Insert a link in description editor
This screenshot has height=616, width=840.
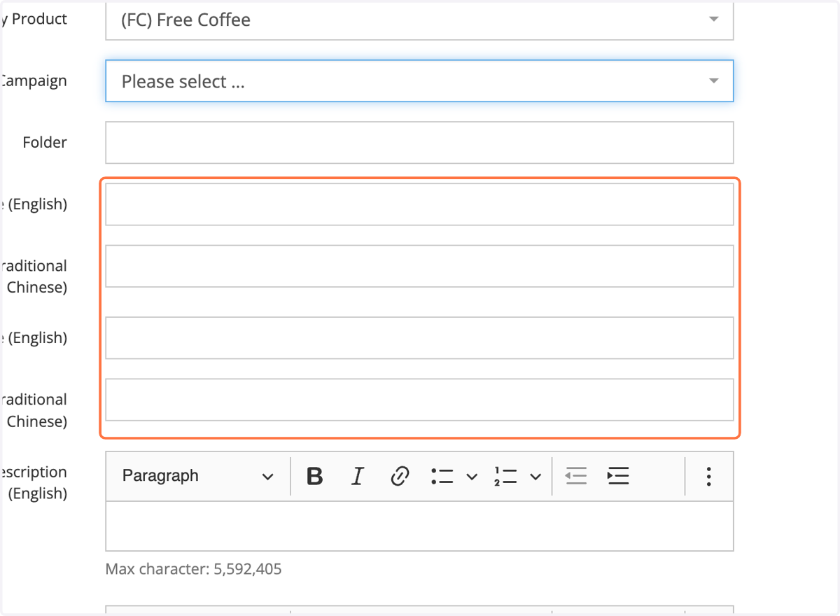click(x=399, y=477)
